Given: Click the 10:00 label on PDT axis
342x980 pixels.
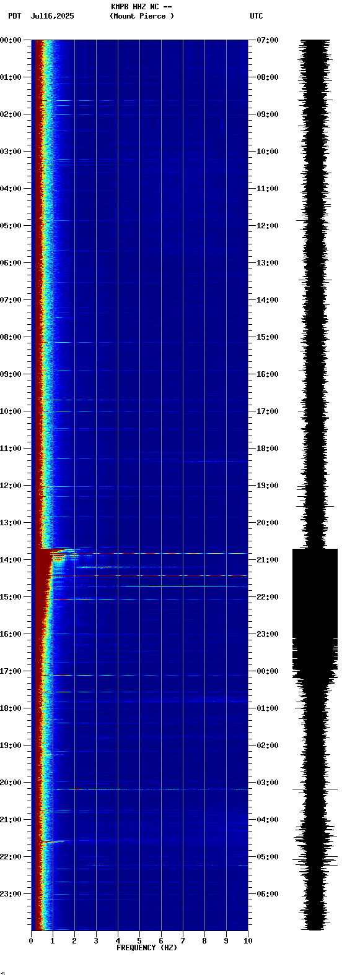Looking at the screenshot, I should click(11, 411).
